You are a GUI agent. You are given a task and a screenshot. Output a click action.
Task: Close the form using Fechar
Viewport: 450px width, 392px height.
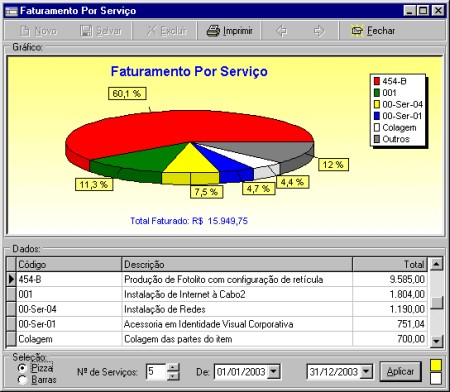pos(373,31)
